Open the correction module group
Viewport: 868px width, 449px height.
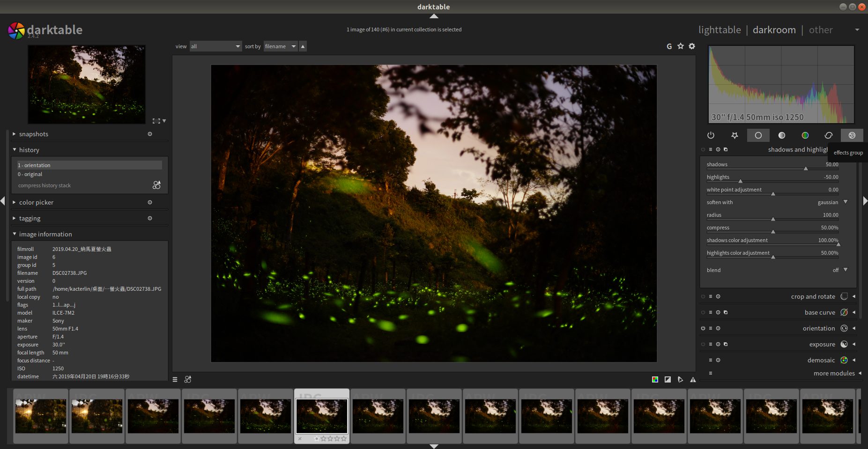pos(828,135)
